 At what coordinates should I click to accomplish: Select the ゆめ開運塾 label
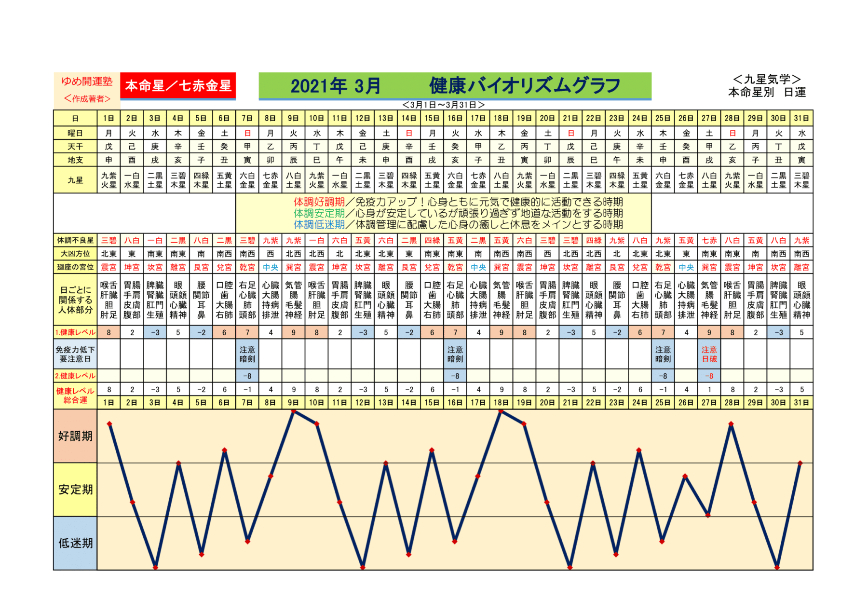click(87, 81)
